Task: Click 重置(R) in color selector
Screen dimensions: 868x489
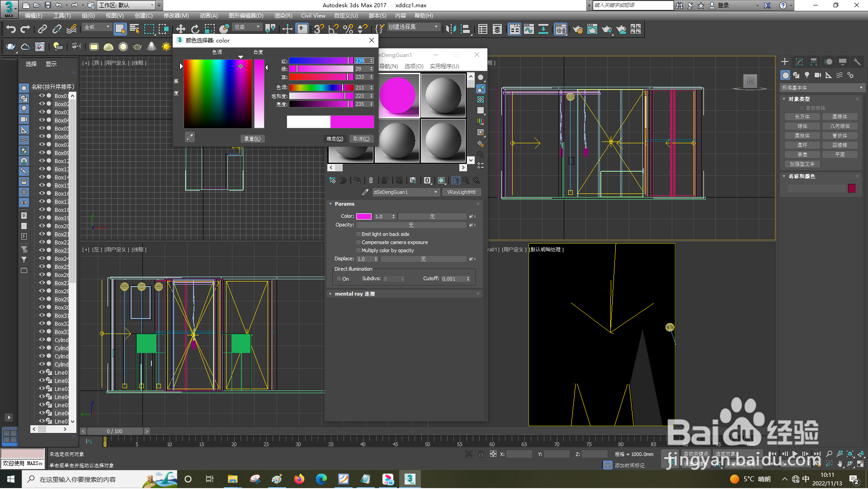Action: click(x=252, y=139)
